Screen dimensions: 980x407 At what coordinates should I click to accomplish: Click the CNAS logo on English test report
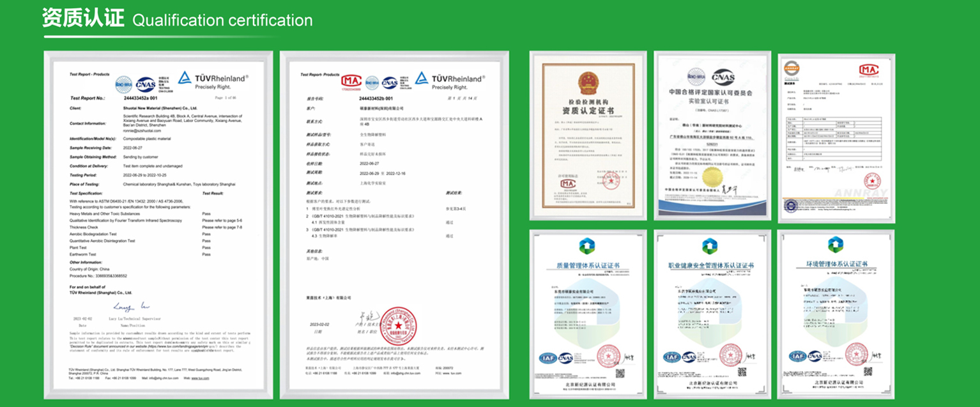pyautogui.click(x=146, y=84)
